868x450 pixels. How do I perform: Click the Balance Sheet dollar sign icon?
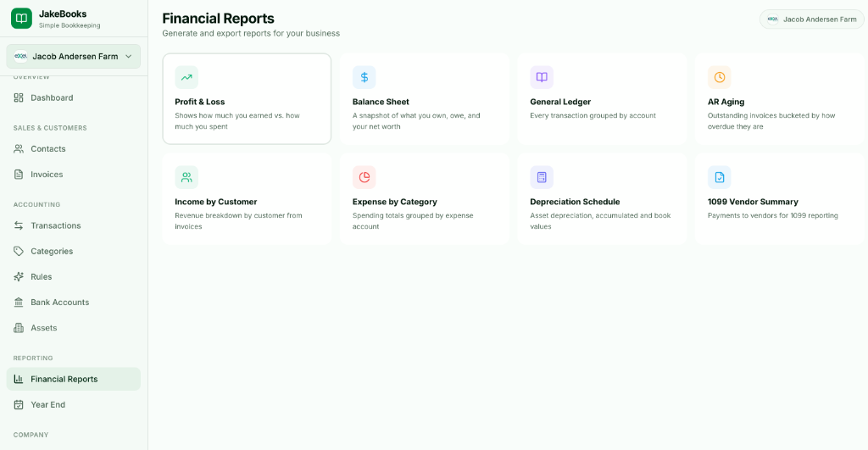click(364, 77)
